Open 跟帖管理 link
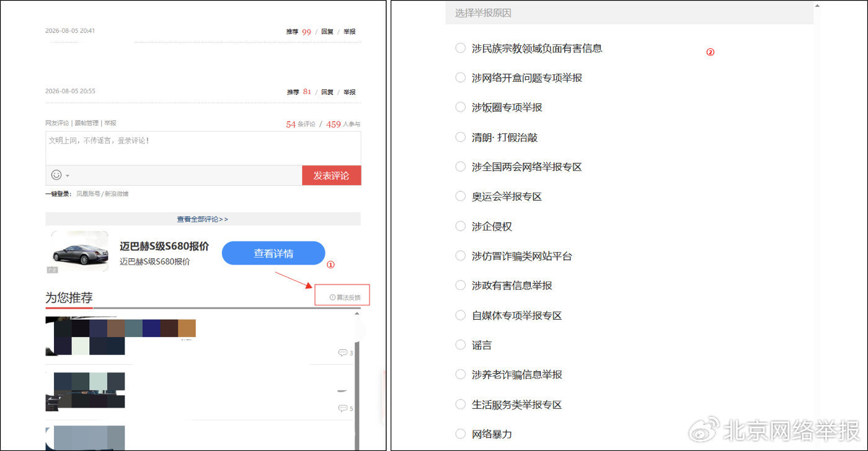868x451 pixels. click(87, 123)
